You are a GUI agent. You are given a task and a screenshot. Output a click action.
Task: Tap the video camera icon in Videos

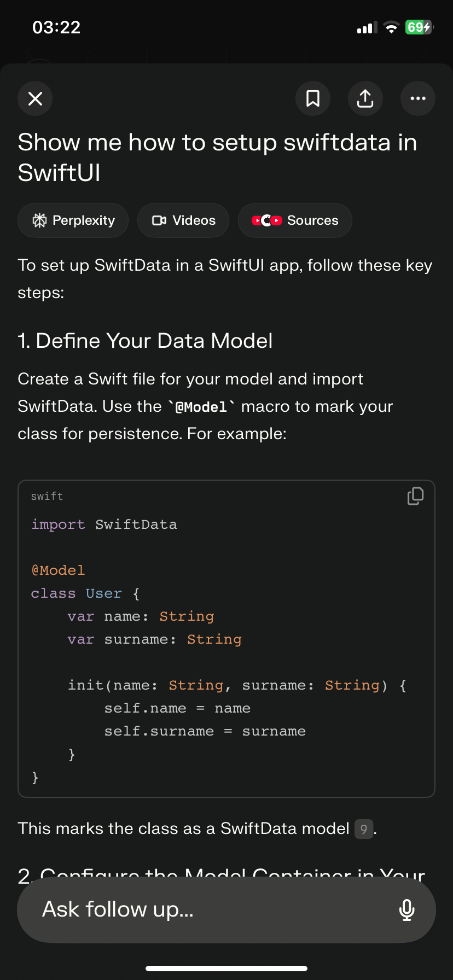(x=159, y=220)
